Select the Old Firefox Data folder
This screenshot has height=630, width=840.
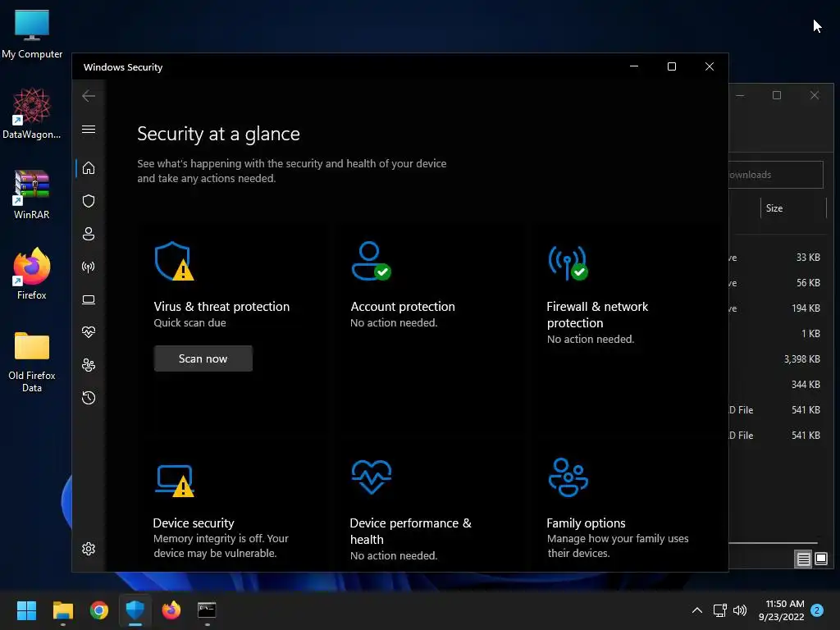tap(32, 362)
